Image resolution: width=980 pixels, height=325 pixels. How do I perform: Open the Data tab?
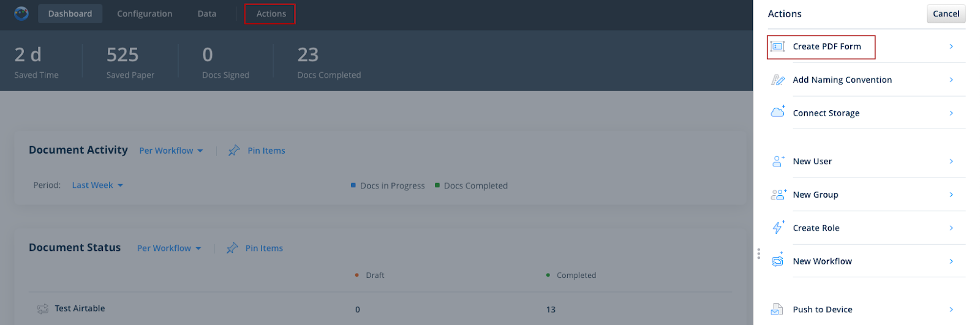pyautogui.click(x=206, y=13)
